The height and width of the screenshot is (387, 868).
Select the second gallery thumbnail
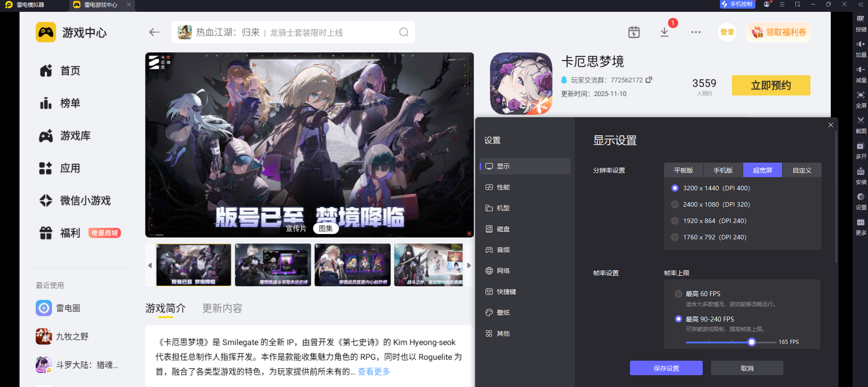(273, 265)
